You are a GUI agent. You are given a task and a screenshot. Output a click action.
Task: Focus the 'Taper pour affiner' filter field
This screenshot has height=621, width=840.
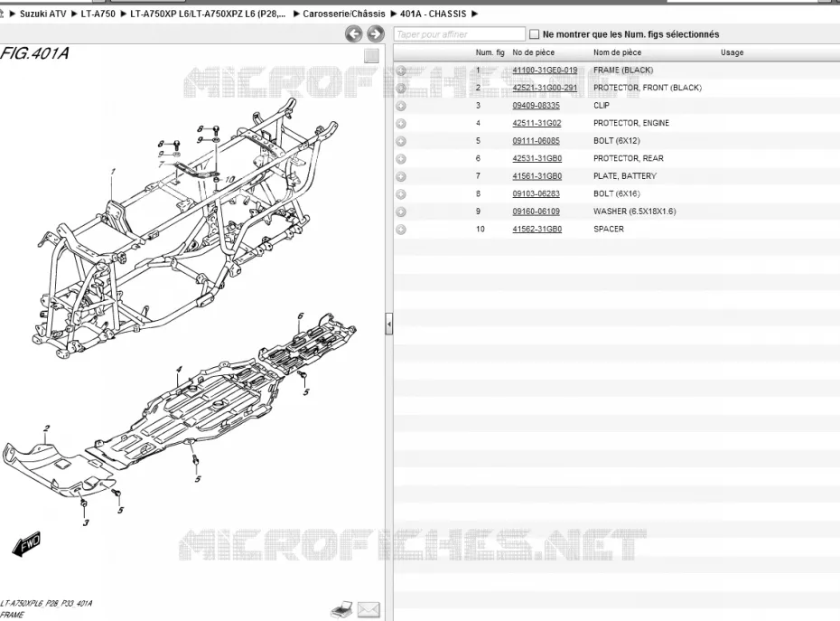(x=460, y=34)
